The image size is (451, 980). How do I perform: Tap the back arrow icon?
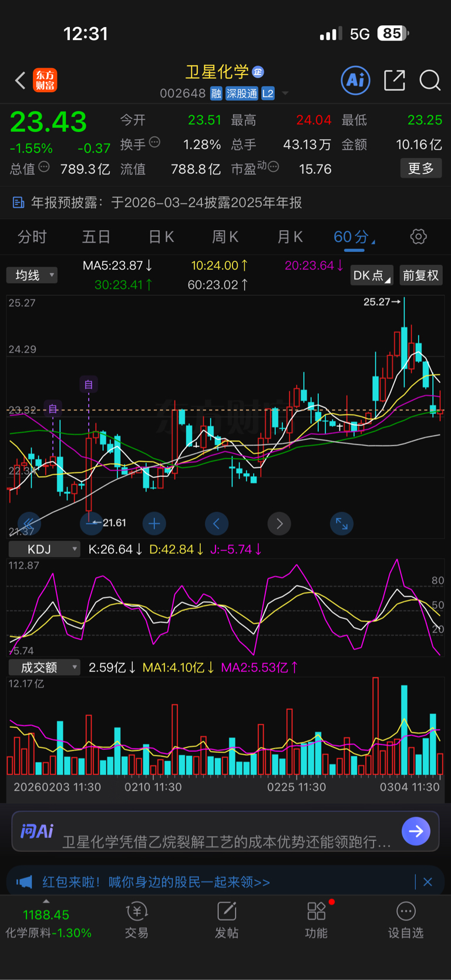coord(21,80)
